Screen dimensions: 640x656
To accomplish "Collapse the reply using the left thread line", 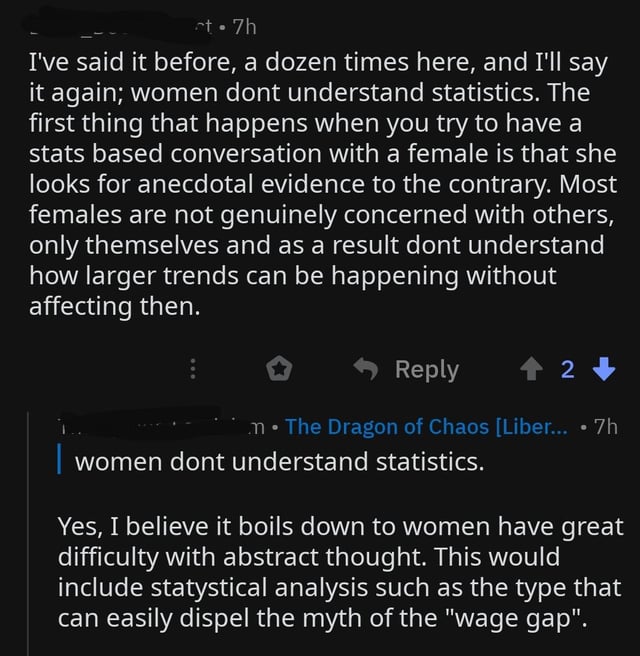I will 28,533.
